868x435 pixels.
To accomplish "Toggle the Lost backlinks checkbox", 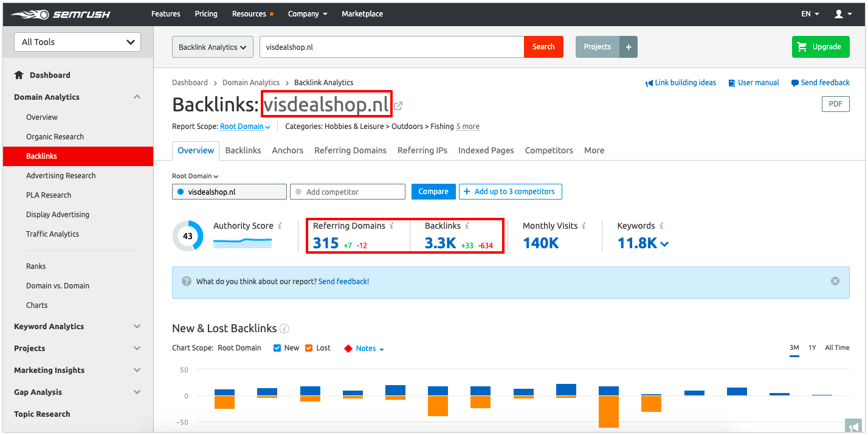I will (x=309, y=348).
